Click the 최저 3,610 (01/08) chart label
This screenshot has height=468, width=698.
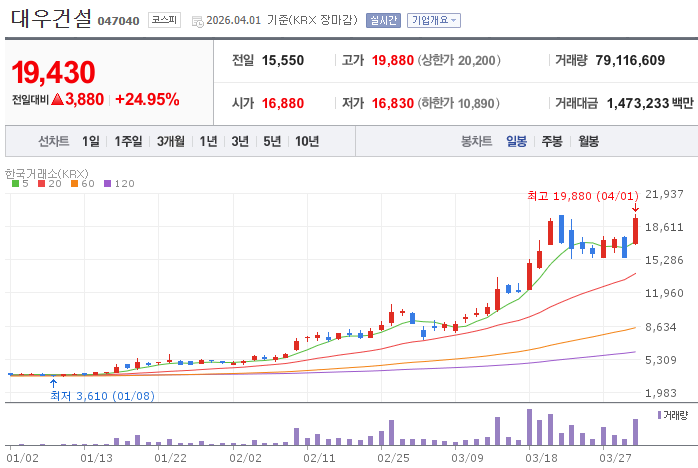pyautogui.click(x=102, y=396)
